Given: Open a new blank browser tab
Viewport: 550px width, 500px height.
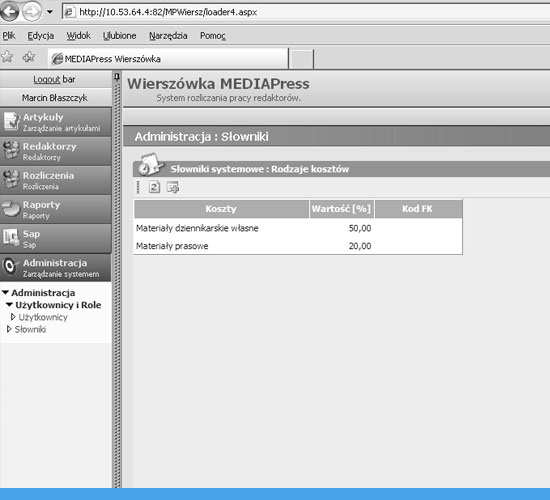Looking at the screenshot, I should coord(301,59).
